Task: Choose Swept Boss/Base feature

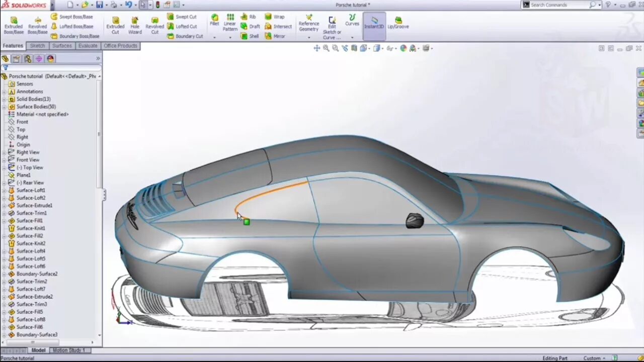Action: click(x=71, y=17)
